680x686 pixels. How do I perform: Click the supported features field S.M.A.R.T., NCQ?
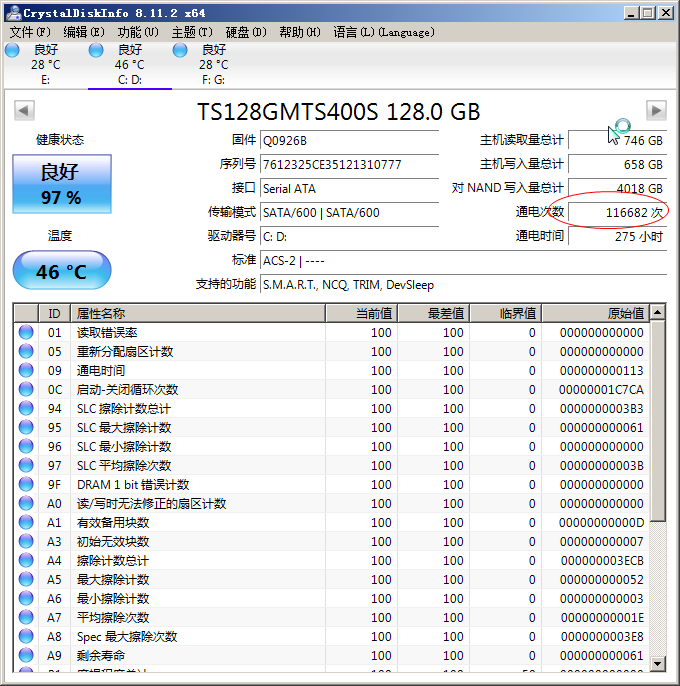(x=463, y=285)
